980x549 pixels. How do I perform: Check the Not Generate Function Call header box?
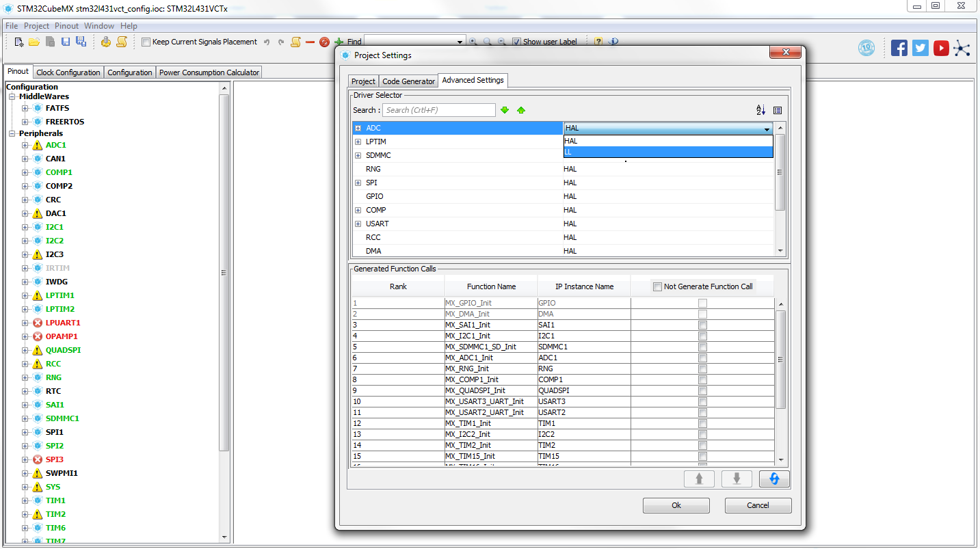pos(657,286)
